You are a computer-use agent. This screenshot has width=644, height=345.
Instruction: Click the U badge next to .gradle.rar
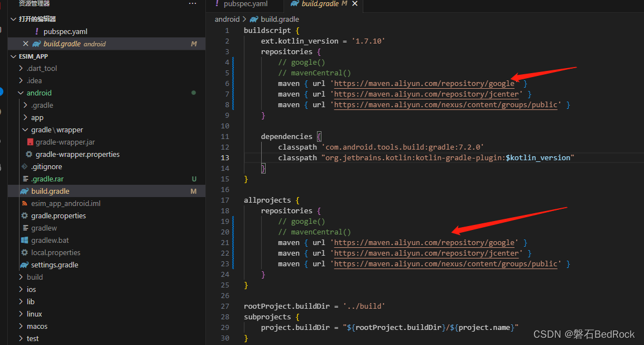[x=194, y=179]
